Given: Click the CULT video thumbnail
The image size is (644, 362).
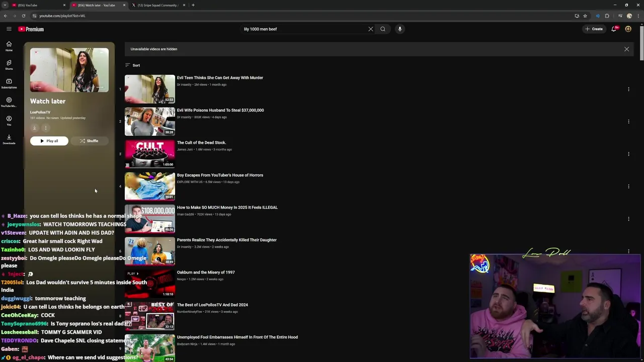Looking at the screenshot, I should click(149, 154).
